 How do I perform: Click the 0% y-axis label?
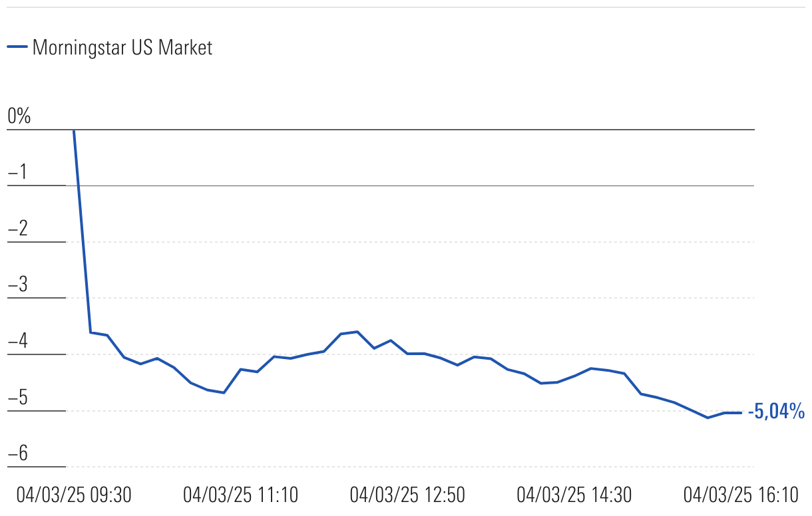(19, 116)
